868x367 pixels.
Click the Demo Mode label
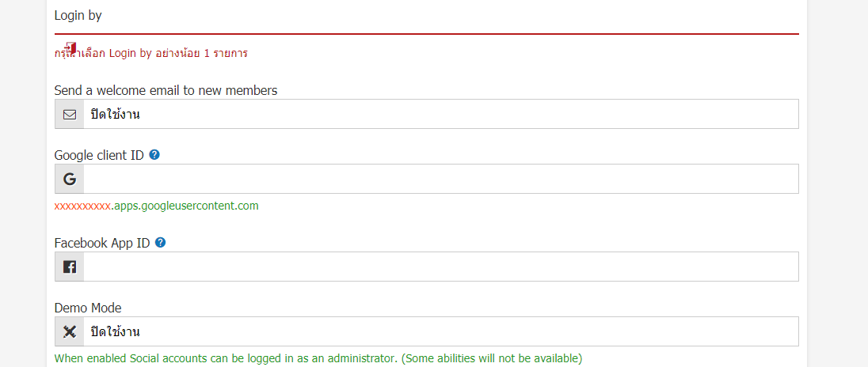click(x=88, y=308)
